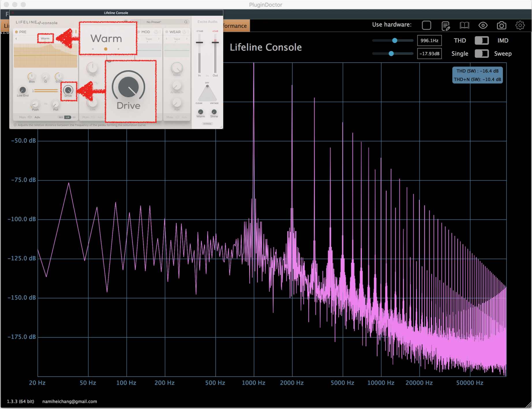Switch WEAR Main / Adv. toggle

click(177, 117)
